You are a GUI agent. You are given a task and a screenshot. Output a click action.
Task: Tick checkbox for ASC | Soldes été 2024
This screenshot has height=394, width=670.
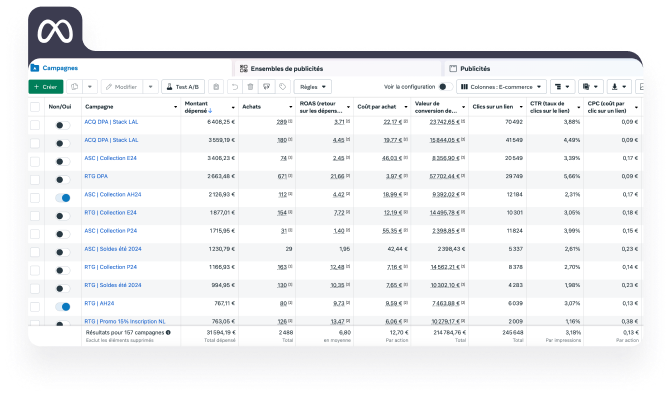coord(35,252)
